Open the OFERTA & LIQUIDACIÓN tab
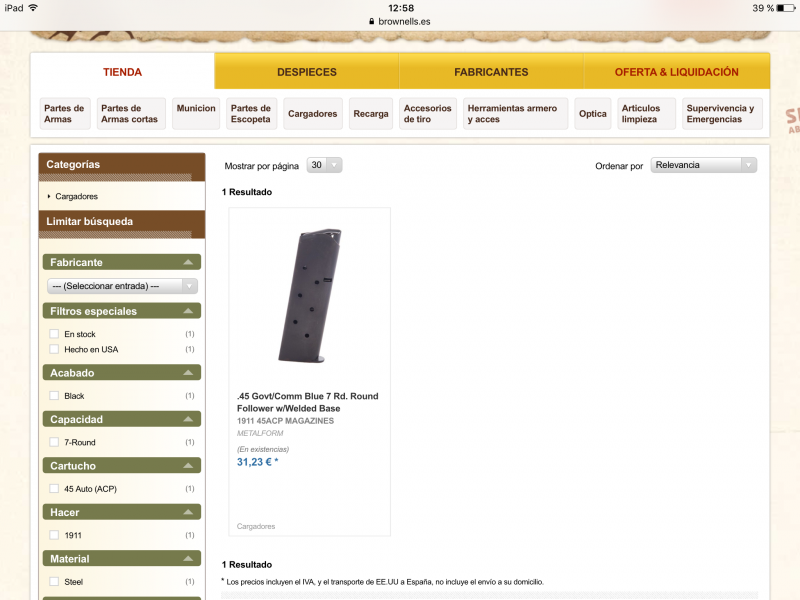The image size is (800, 600). coord(677,71)
